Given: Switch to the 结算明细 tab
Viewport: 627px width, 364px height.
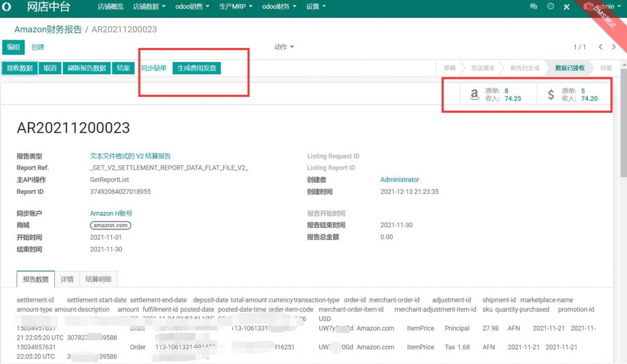Looking at the screenshot, I should 99,279.
